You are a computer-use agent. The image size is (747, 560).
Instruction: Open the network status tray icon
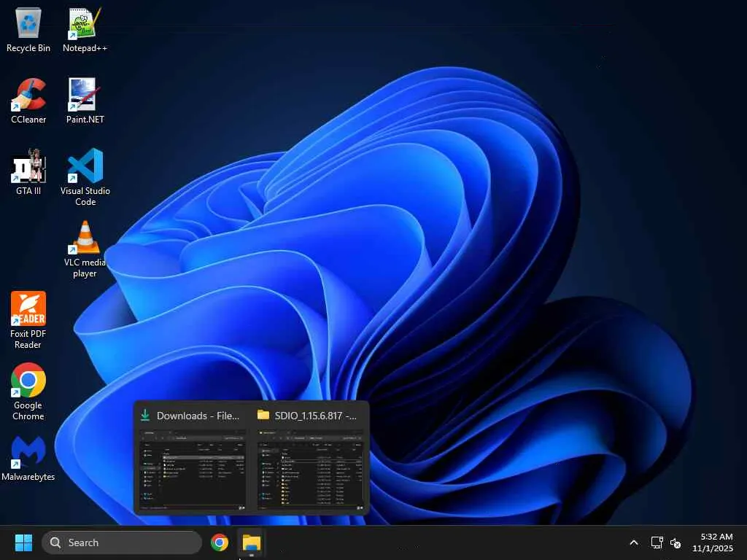pos(657,542)
